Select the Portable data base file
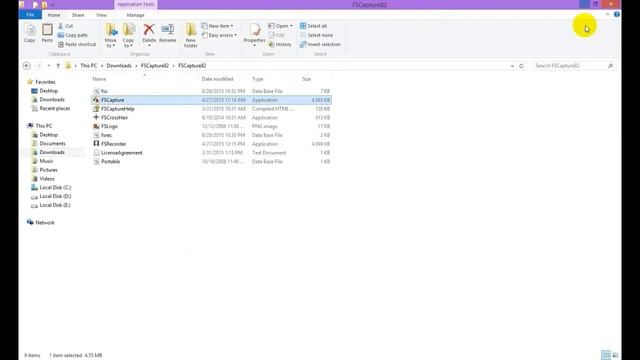640x360 pixels. point(211,162)
